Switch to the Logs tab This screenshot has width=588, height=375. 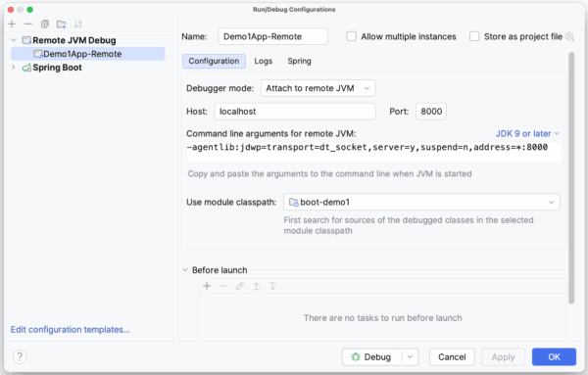[x=264, y=61]
